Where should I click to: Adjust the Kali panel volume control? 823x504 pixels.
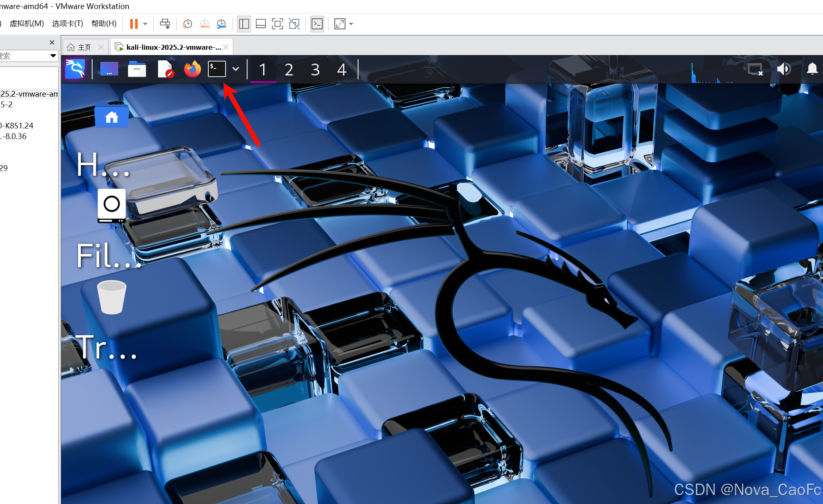point(783,69)
